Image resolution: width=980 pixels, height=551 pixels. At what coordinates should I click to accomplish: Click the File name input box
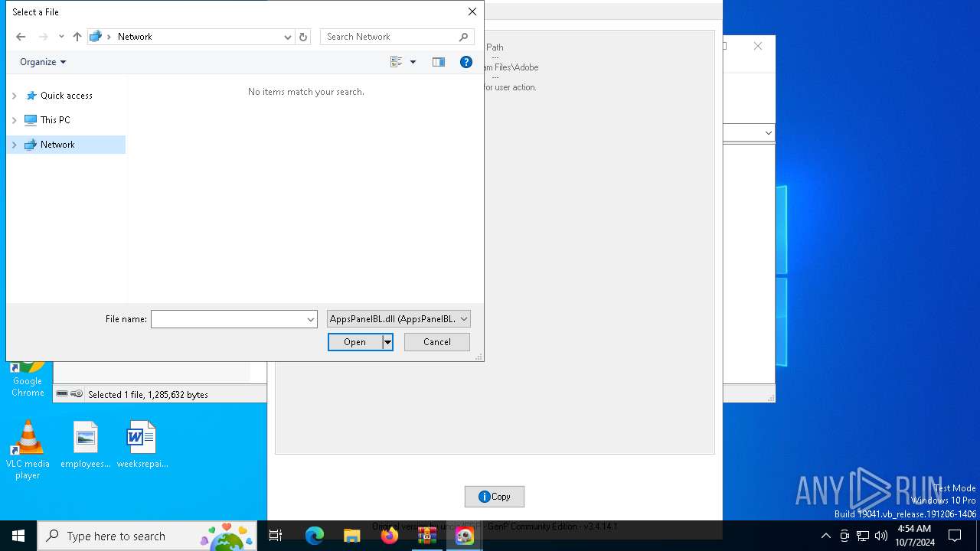(x=228, y=319)
